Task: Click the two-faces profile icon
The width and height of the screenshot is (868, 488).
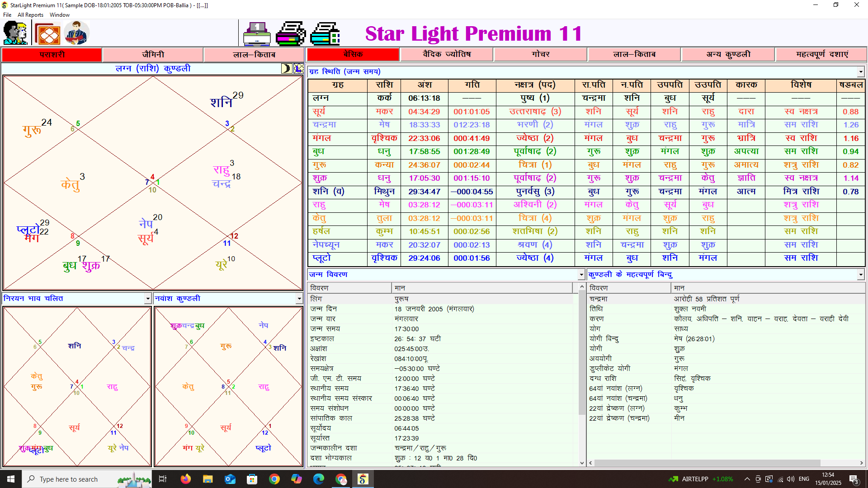Action: (x=15, y=33)
